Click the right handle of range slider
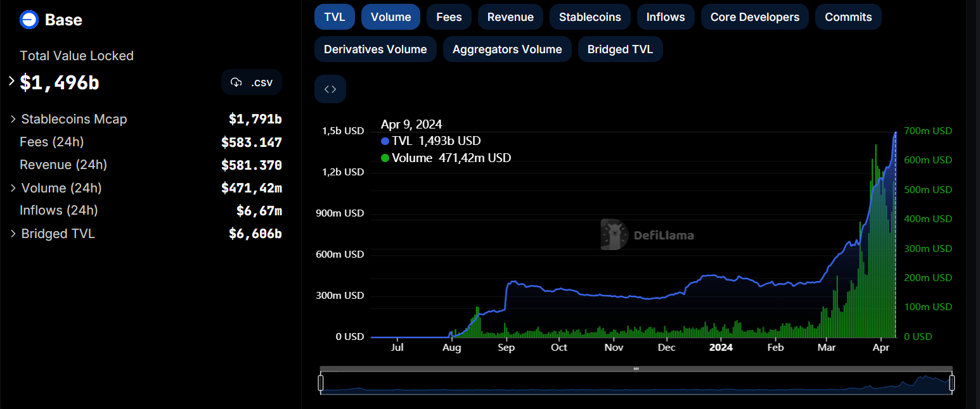 pos(951,382)
